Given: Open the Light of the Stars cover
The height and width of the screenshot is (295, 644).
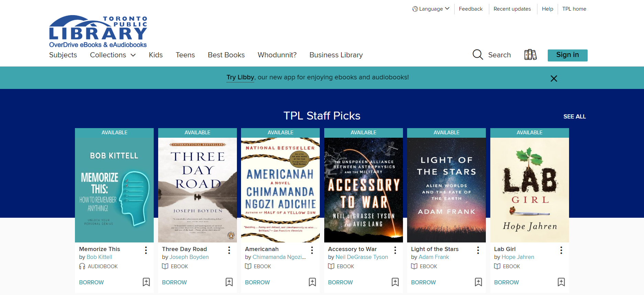Looking at the screenshot, I should coord(446,190).
